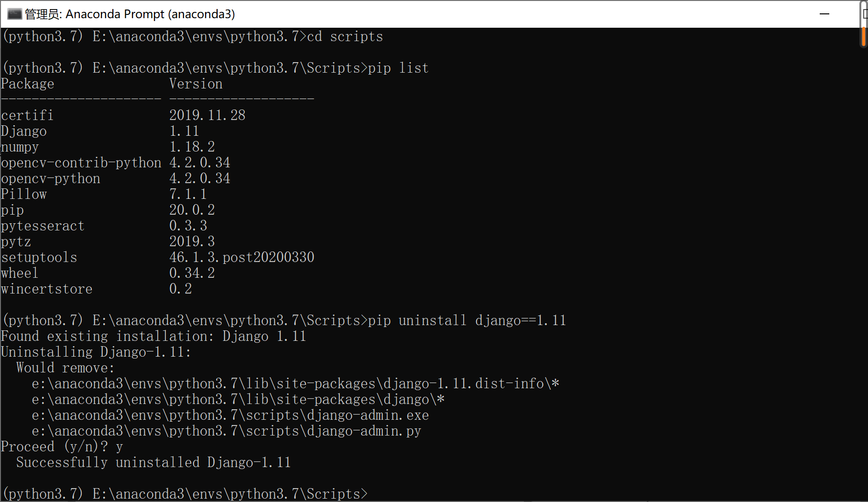This screenshot has height=502, width=868.
Task: Select the 'opencv-contrib-python' package line
Action: pyautogui.click(x=81, y=163)
